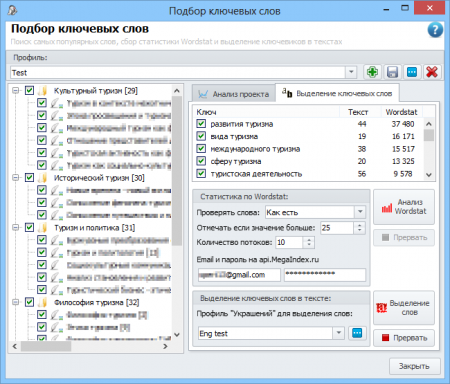Viewport: 450px width, 384px height.
Task: Click the folder icon of Культурный туризм
Action: pos(42,91)
